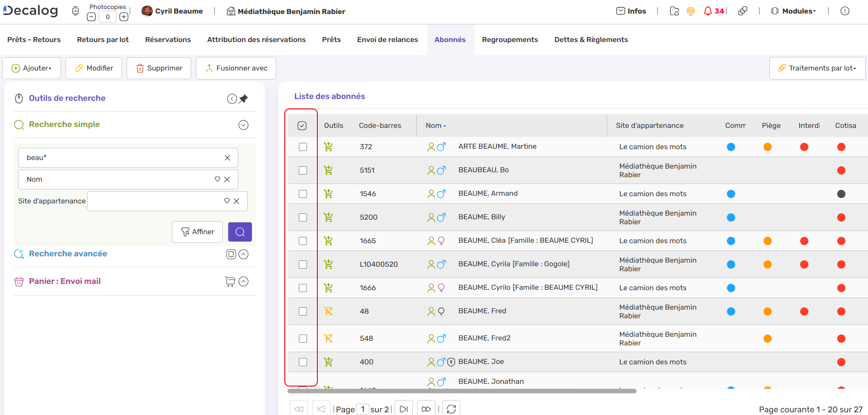Pin the Outils de recherche panel
Viewport: 868px width, 415px height.
[x=244, y=99]
